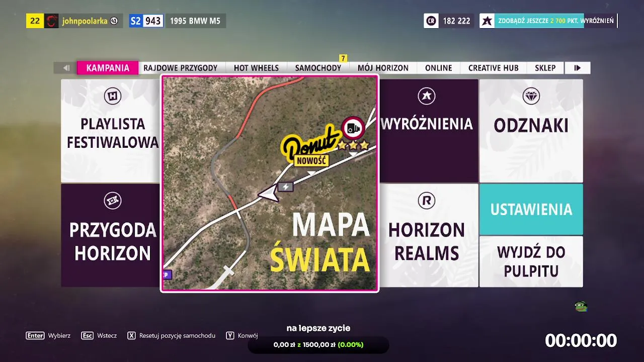The height and width of the screenshot is (362, 644).
Task: Click the accolades star icon on Wyróżnienia
Action: point(427,96)
